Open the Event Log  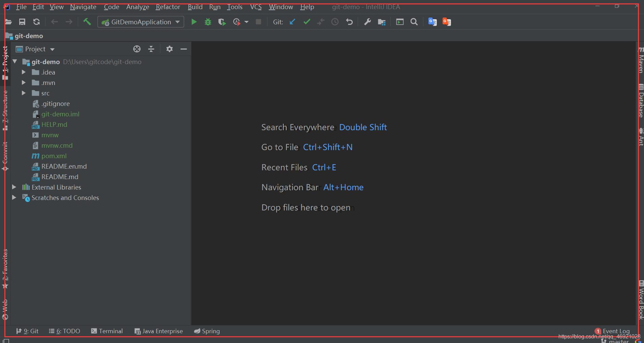click(x=612, y=331)
